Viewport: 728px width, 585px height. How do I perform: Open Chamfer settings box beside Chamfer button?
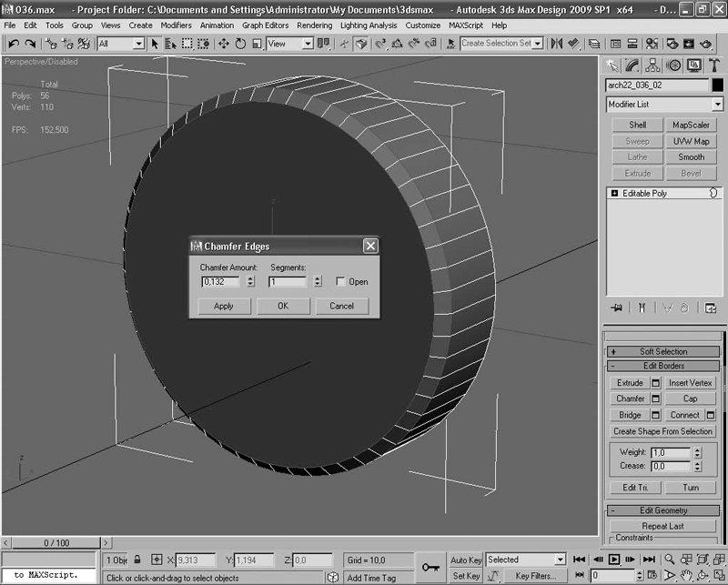click(x=656, y=398)
